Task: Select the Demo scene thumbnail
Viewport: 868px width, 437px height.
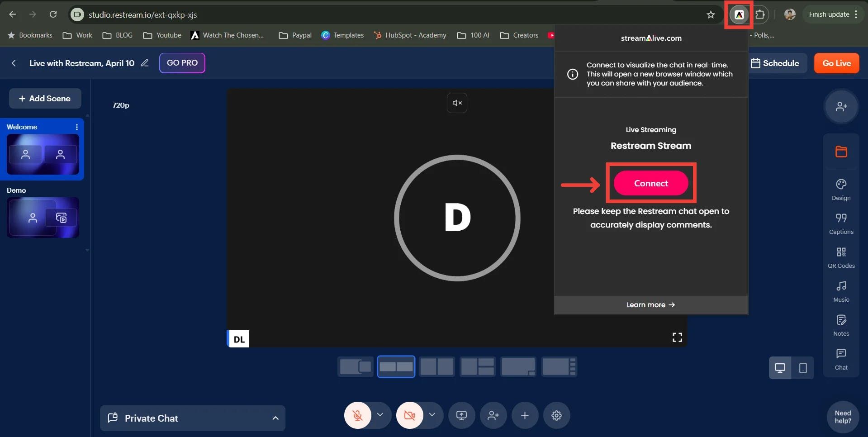Action: [43, 218]
